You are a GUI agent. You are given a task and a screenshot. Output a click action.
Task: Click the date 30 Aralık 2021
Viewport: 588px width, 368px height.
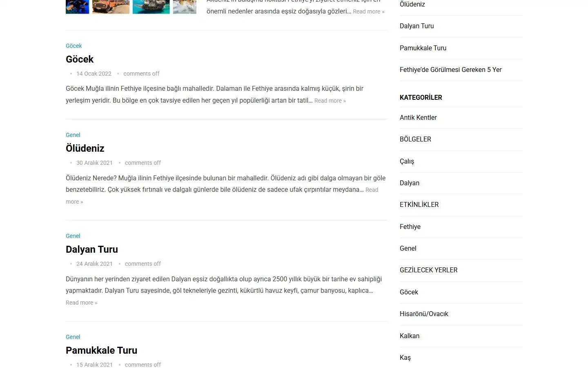94,163
